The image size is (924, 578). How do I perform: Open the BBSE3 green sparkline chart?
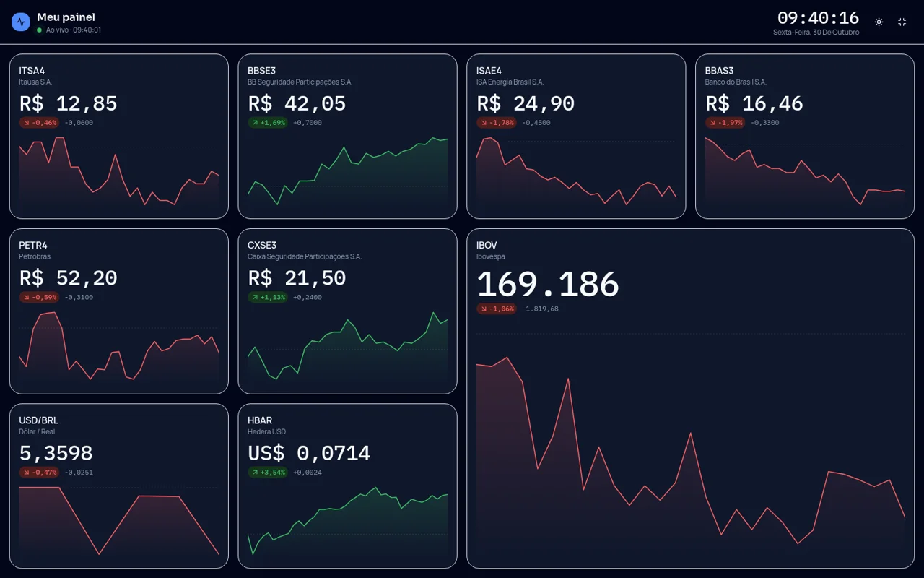coord(347,173)
